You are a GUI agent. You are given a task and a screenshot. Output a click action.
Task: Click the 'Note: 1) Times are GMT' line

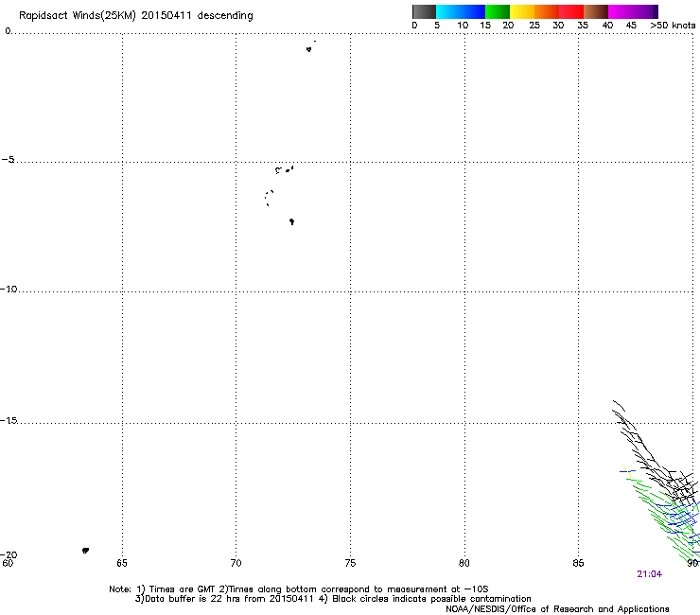[299, 589]
